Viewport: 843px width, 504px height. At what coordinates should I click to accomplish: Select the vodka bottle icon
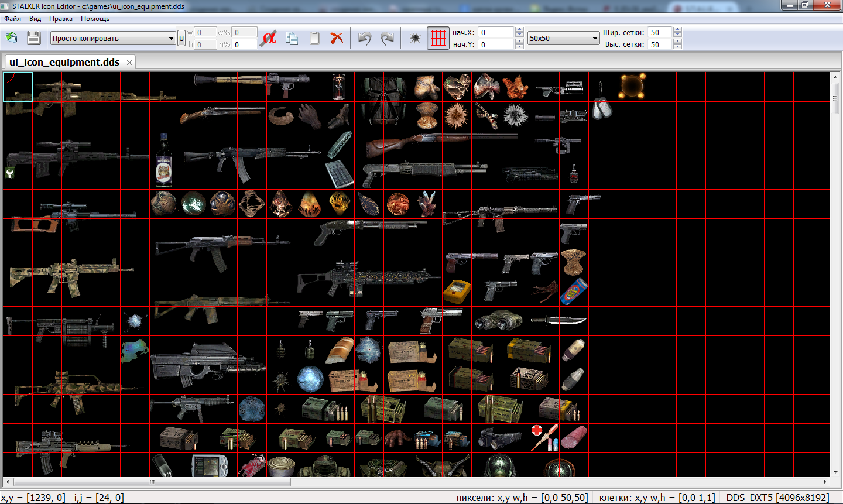pos(164,159)
